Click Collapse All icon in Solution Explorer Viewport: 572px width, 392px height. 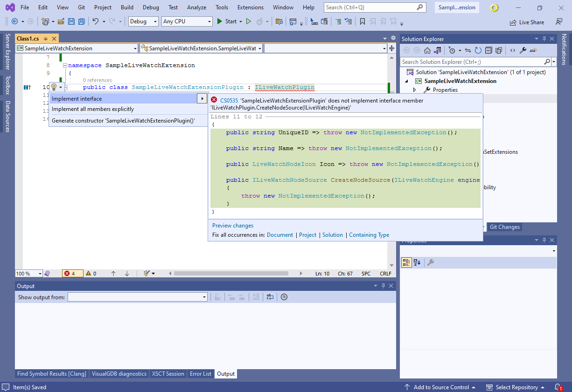tap(488, 50)
